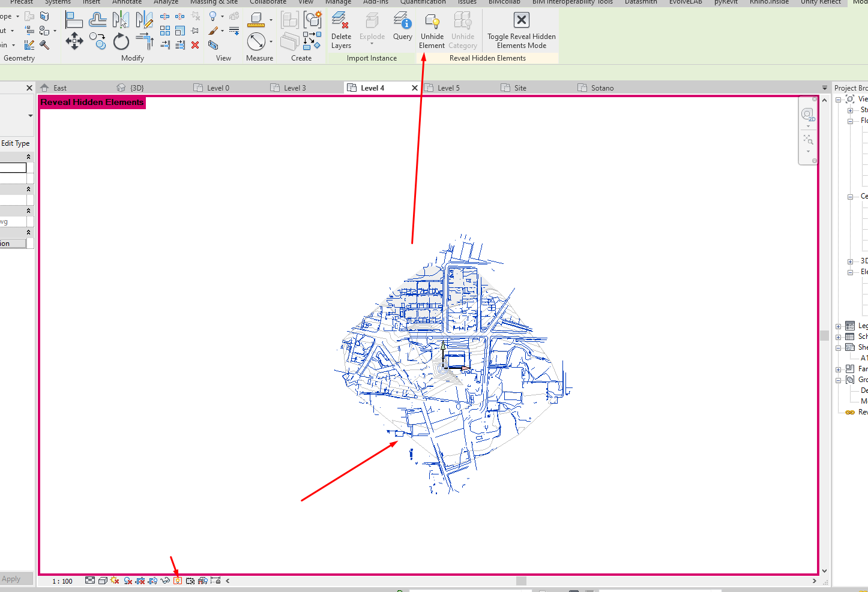Toggle Shadows in view control bar
868x592 pixels.
(x=128, y=581)
